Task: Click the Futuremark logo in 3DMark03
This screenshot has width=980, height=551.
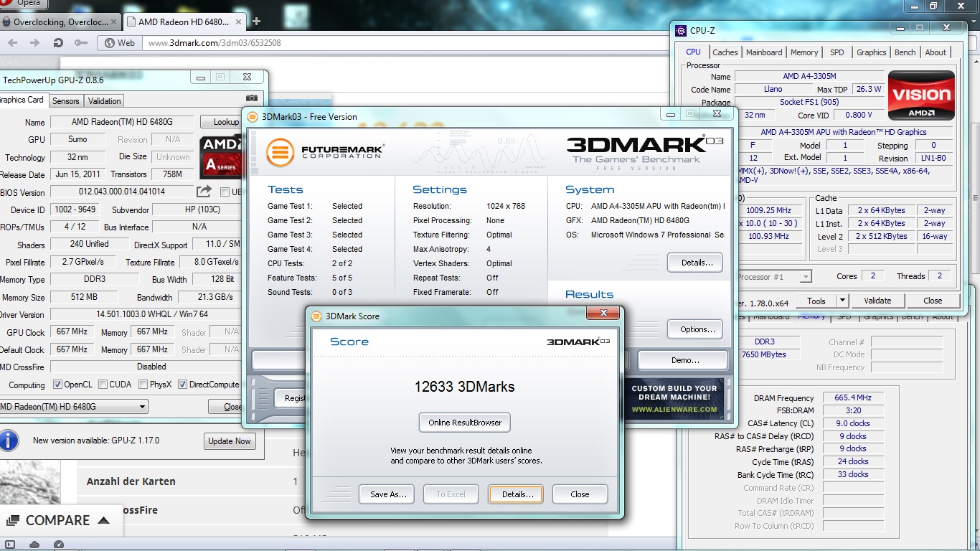Action: 325,152
